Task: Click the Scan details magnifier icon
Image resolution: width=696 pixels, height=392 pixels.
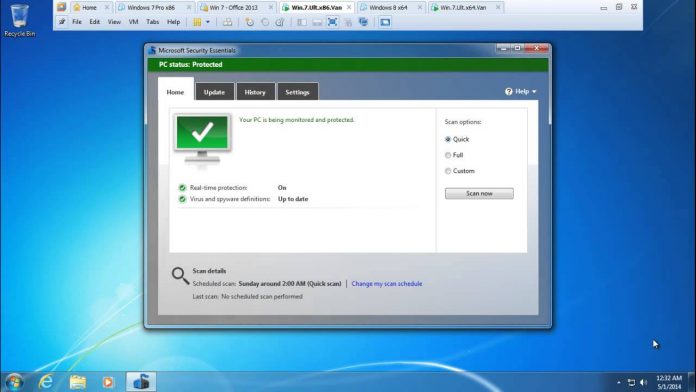Action: tap(180, 276)
